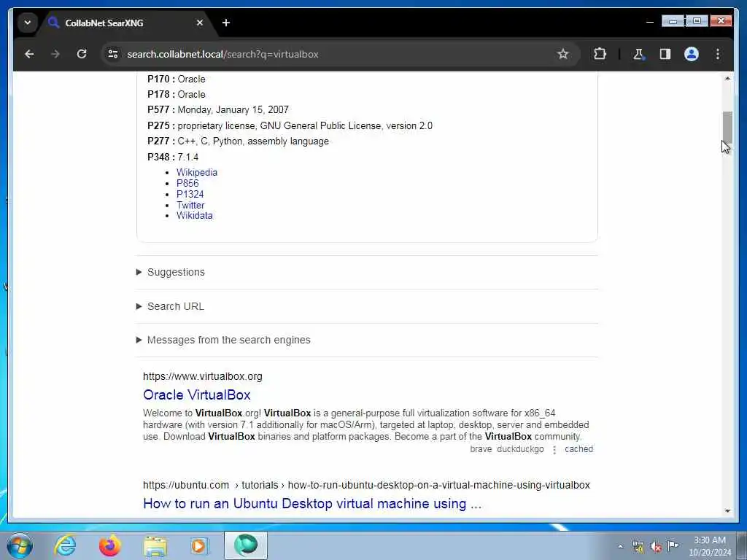747x560 pixels.
Task: Go back to the previous page
Action: (x=29, y=54)
